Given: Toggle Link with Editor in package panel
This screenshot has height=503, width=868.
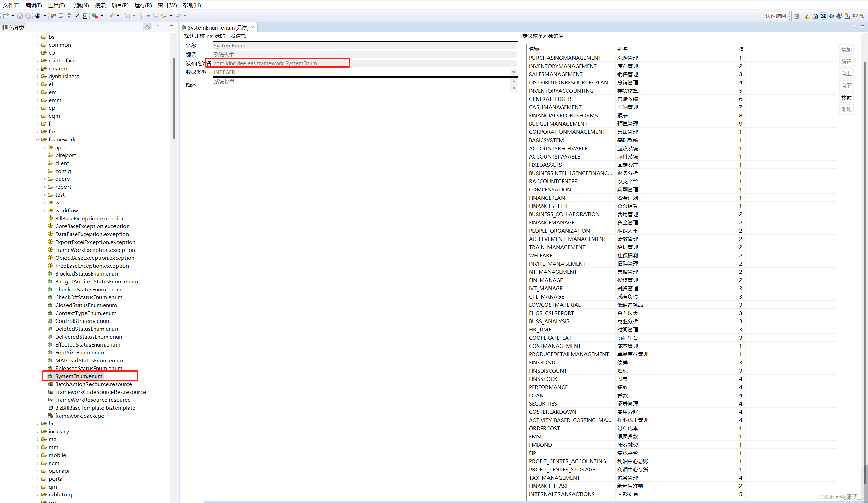Looking at the screenshot, I should 147,26.
